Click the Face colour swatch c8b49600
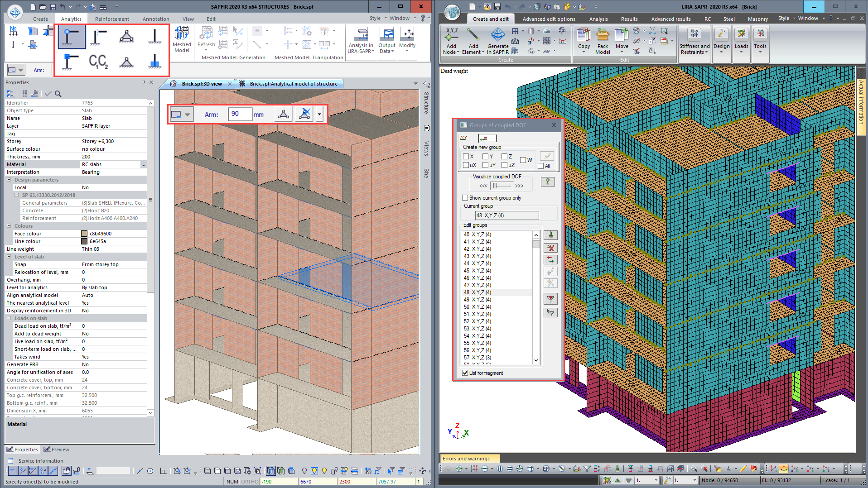This screenshot has width=868, height=488. tap(84, 234)
